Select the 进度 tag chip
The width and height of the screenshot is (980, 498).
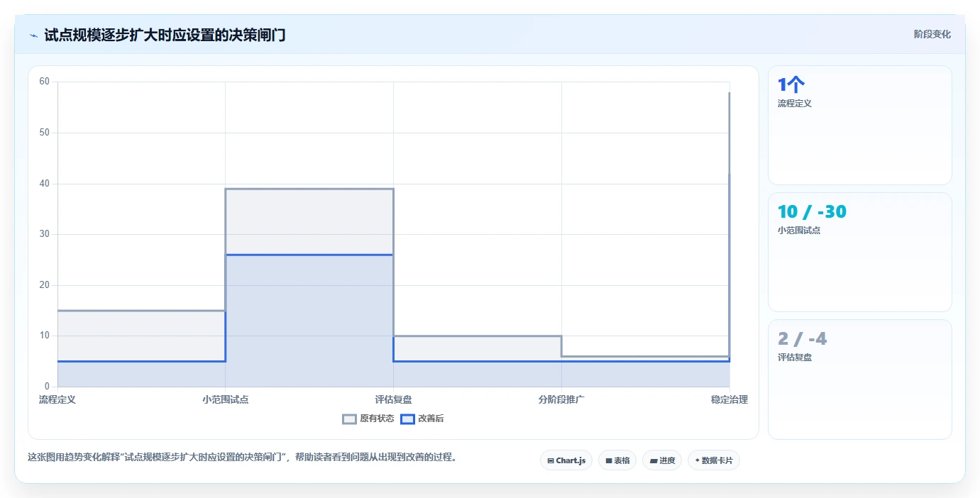662,460
